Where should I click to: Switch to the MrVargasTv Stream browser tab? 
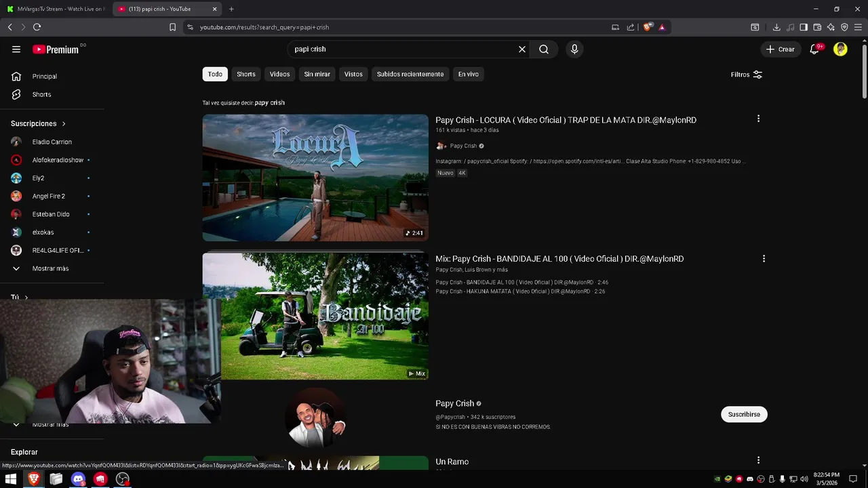click(56, 9)
